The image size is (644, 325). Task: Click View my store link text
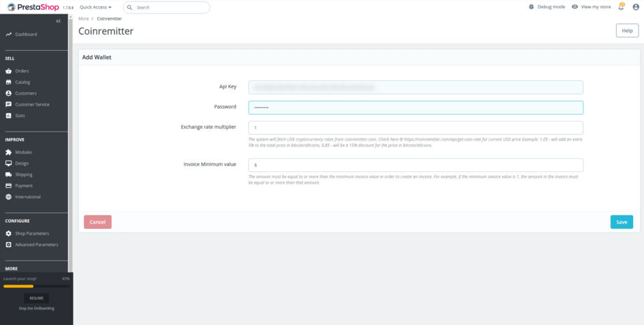pyautogui.click(x=596, y=7)
